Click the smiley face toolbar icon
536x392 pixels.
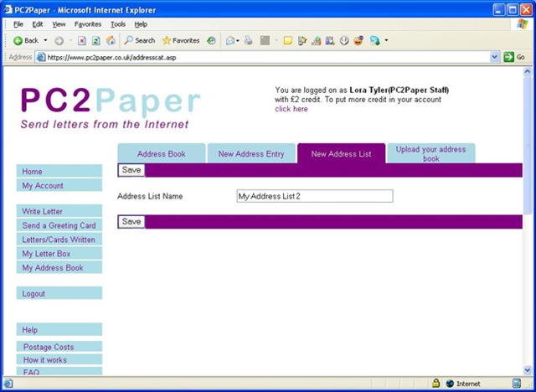(x=358, y=41)
